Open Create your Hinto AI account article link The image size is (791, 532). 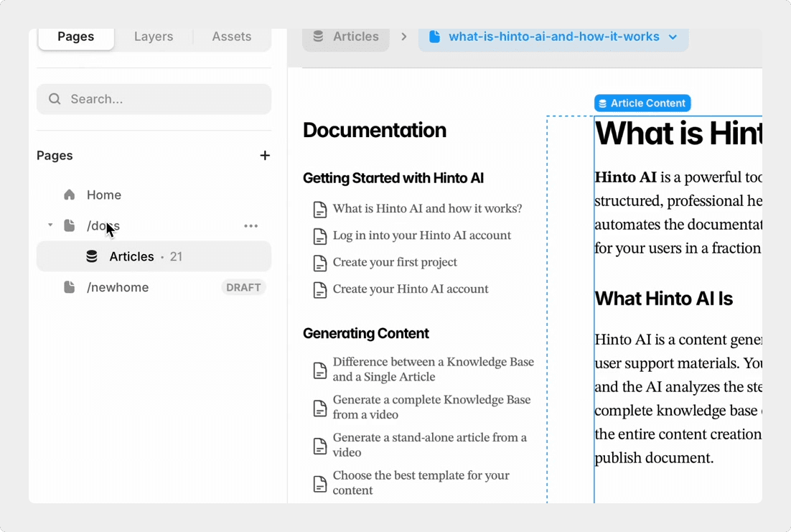pyautogui.click(x=410, y=289)
